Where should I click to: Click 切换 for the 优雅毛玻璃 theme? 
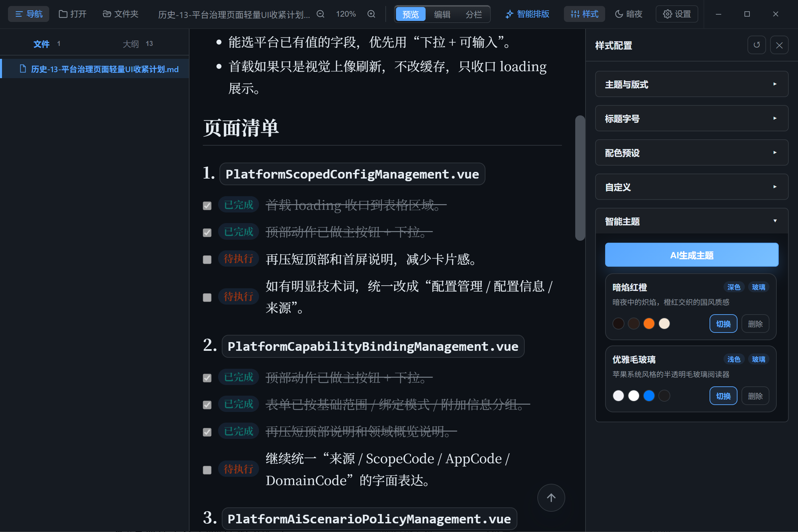[x=723, y=396]
